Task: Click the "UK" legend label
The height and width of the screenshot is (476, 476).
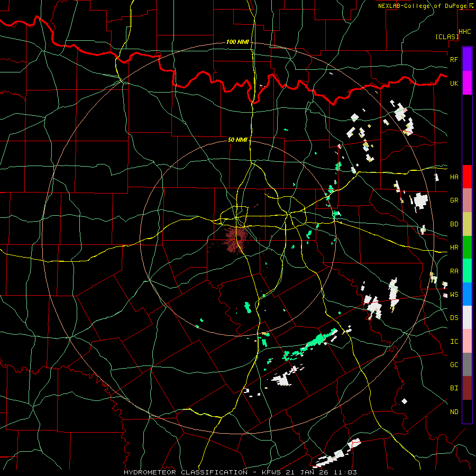Action: (x=454, y=83)
